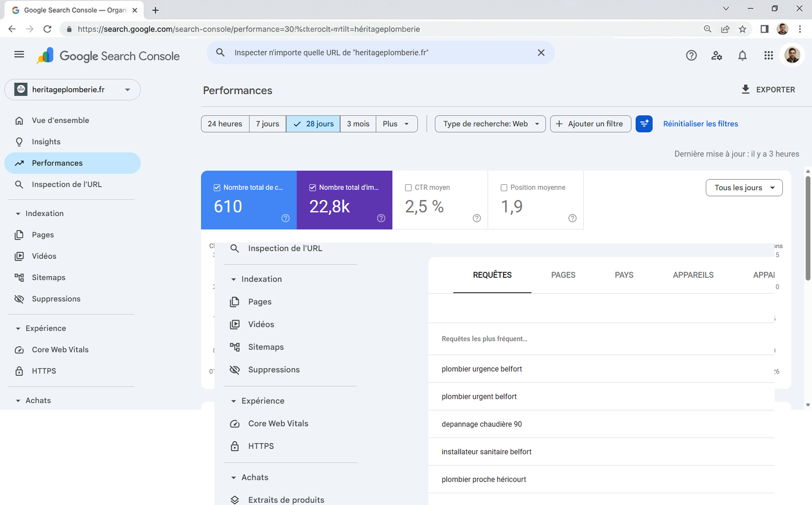
Task: Open Performances in the sidebar
Action: pos(72,163)
